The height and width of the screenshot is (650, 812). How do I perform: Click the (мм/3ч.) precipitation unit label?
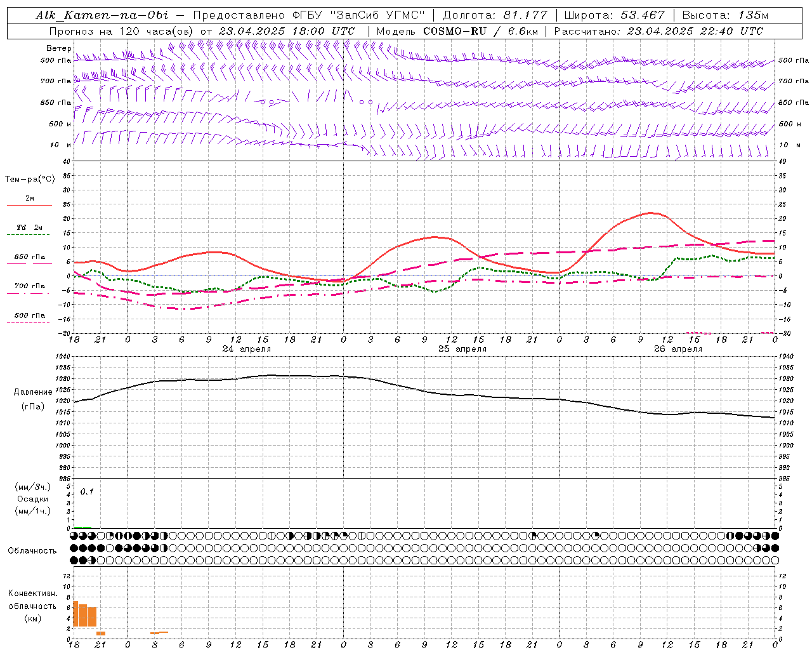coord(33,487)
